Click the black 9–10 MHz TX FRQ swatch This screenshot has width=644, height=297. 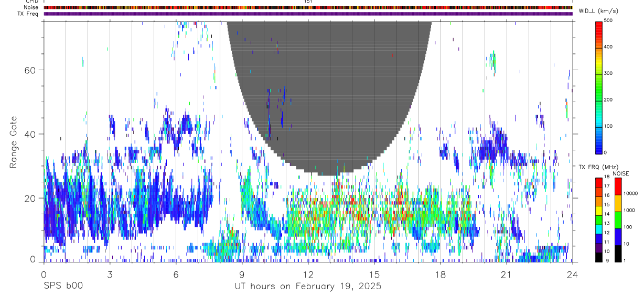pyautogui.click(x=598, y=257)
